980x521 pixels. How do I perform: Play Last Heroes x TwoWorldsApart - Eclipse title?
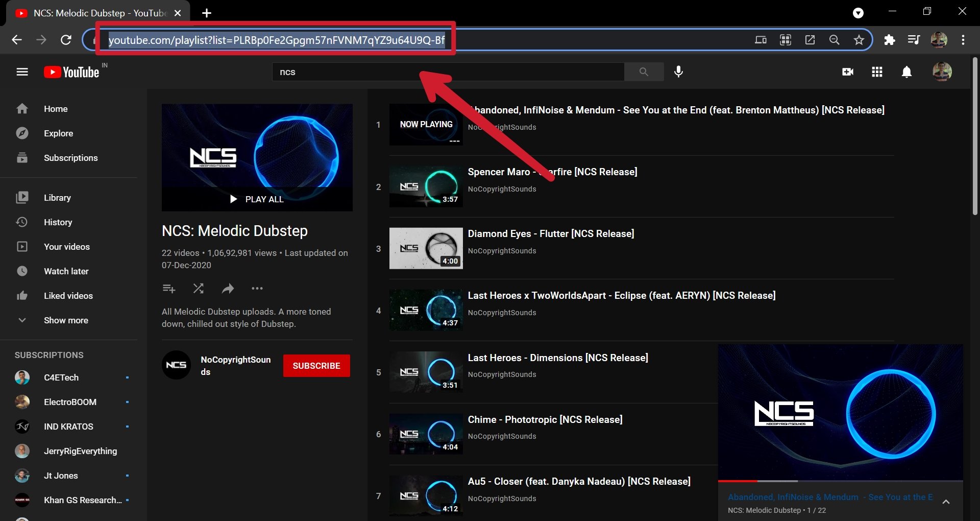tap(622, 296)
